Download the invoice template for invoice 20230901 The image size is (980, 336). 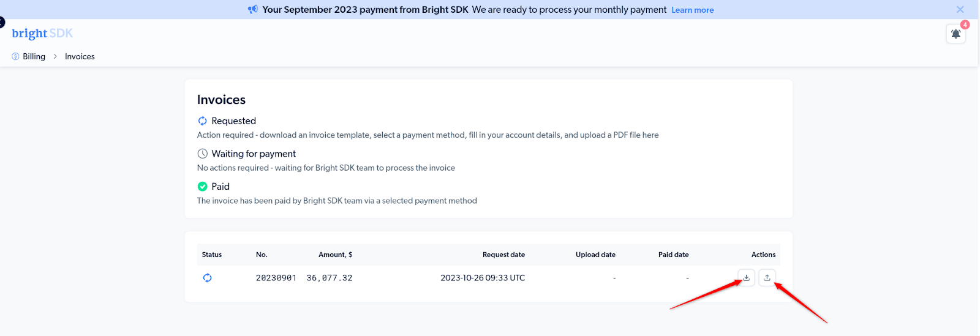(x=746, y=278)
